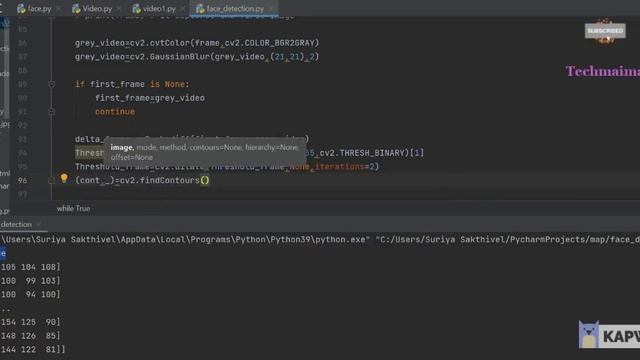The height and width of the screenshot is (360, 640).
Task: Click 'first_frame=grey_video' assignment line
Action: pyautogui.click(x=150, y=98)
